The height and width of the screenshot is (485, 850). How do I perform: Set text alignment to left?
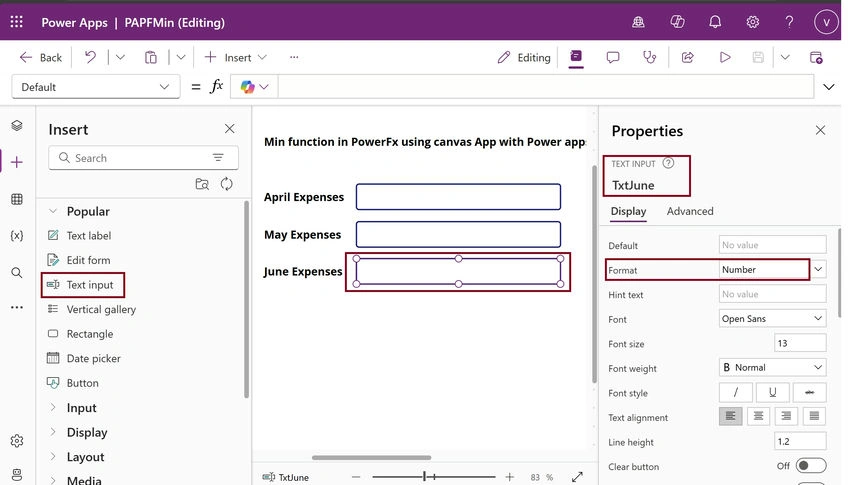[x=731, y=416]
